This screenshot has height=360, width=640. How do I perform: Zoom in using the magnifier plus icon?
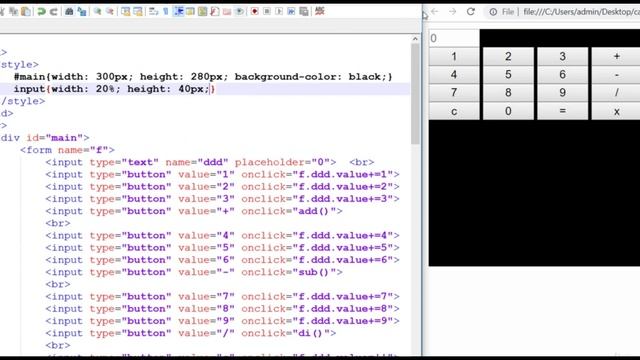tap(98, 11)
